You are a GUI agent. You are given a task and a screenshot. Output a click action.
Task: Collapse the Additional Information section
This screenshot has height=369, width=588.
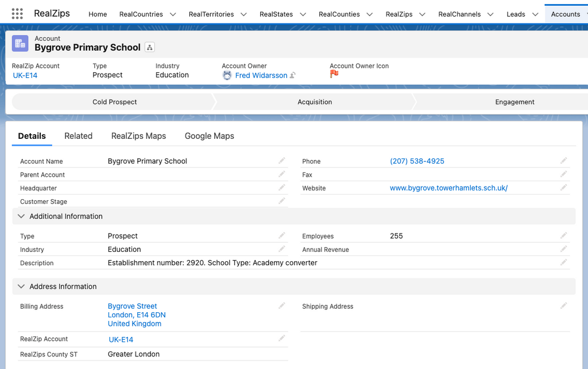coord(22,216)
